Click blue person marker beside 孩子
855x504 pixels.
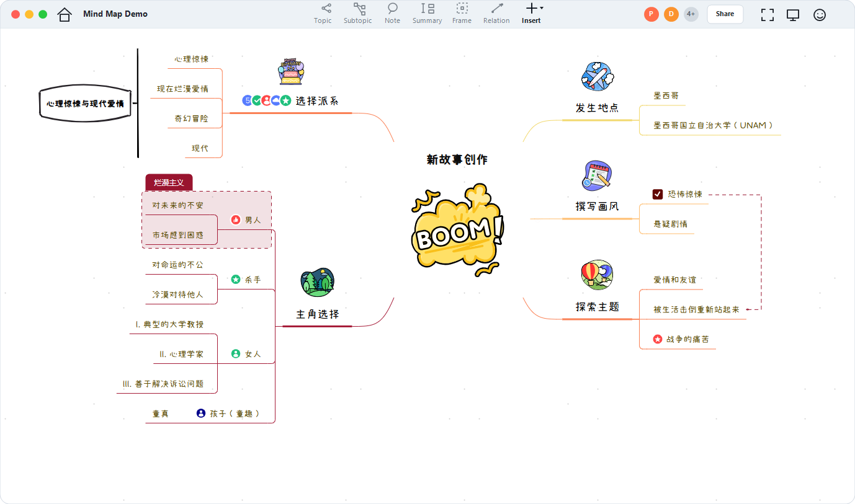[x=201, y=413]
